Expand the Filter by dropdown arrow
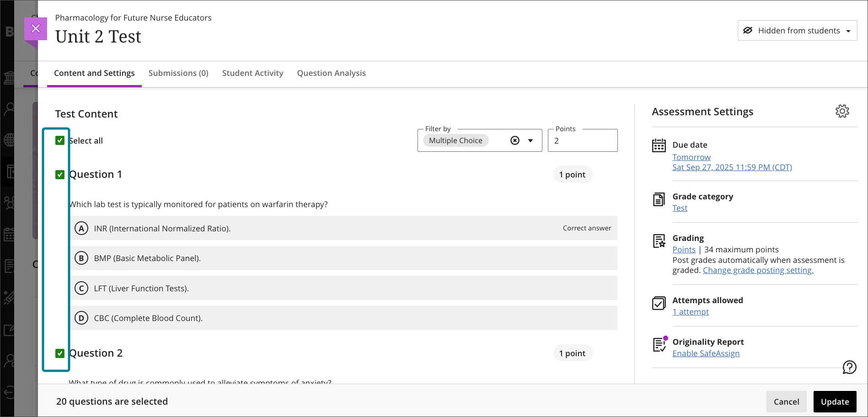This screenshot has height=417, width=868. (x=530, y=140)
